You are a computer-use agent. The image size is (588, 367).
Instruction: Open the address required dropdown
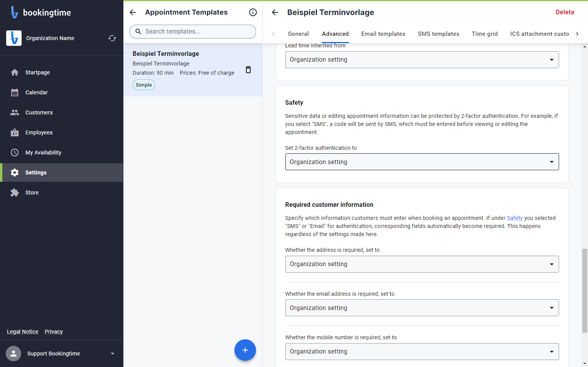coord(422,264)
